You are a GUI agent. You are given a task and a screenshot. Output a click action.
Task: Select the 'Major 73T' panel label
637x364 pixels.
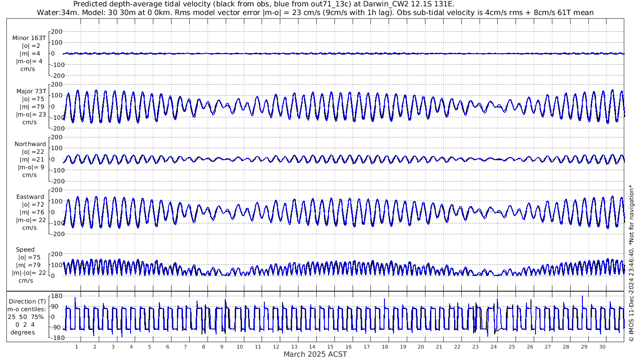pyautogui.click(x=31, y=91)
